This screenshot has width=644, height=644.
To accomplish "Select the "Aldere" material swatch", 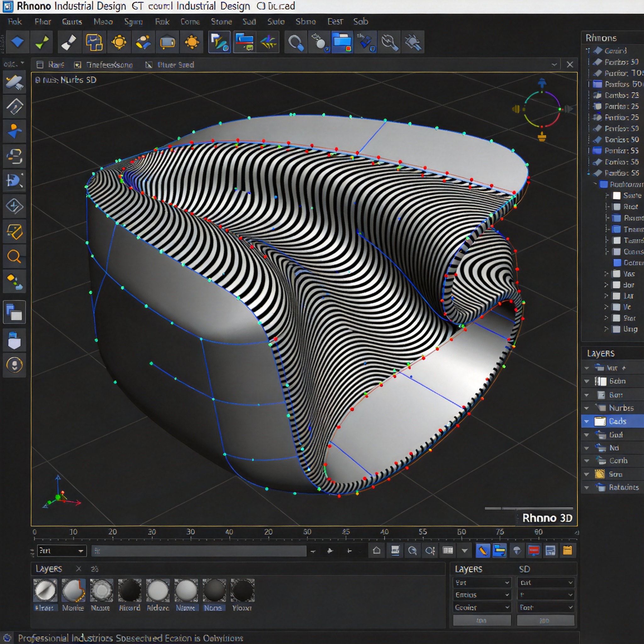I will point(158,590).
